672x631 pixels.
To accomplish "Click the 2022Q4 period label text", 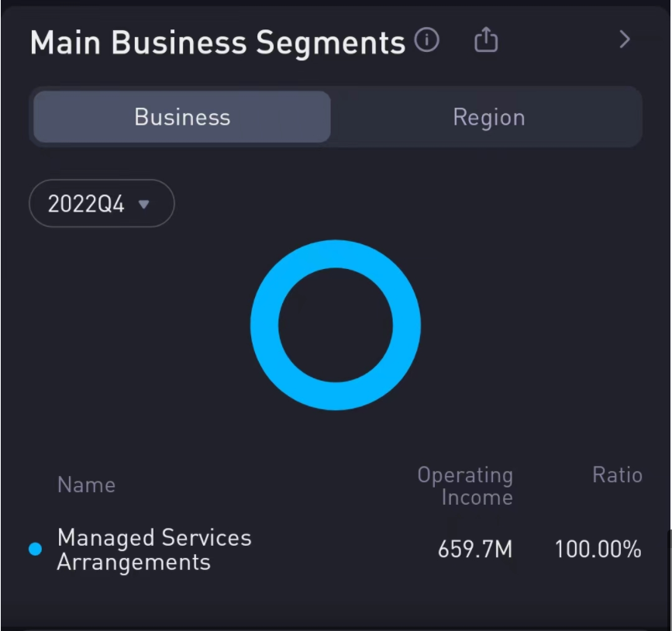I will point(86,204).
